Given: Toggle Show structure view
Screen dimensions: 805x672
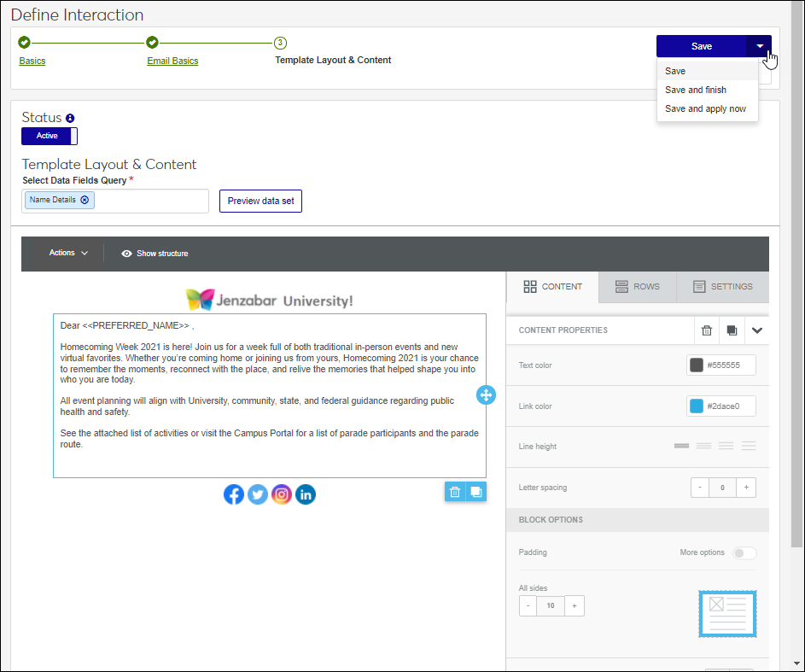Looking at the screenshot, I should point(155,254).
